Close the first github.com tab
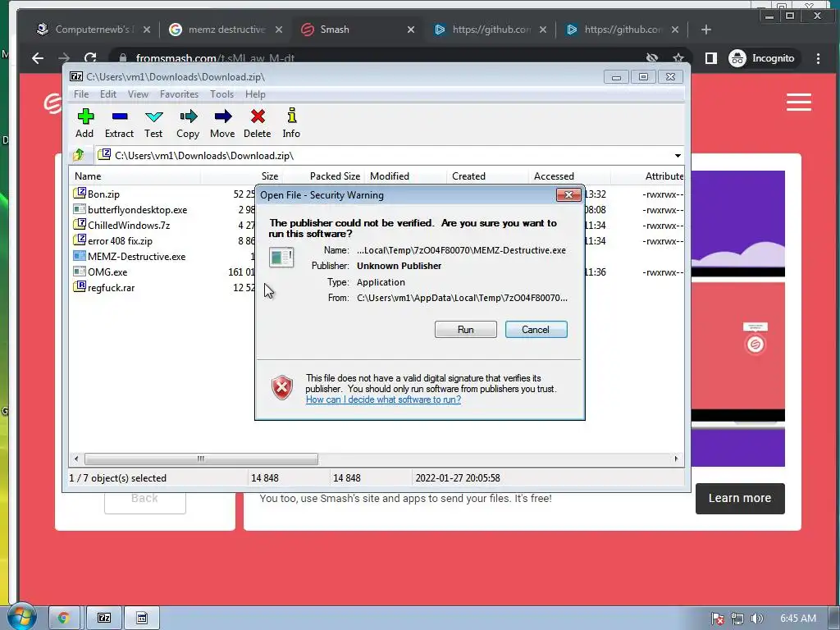840x630 pixels. coord(543,30)
